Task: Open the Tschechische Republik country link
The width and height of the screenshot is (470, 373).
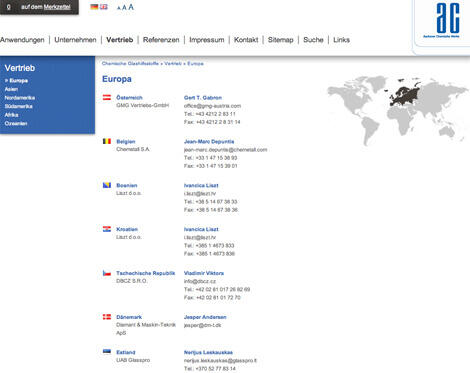Action: (145, 273)
